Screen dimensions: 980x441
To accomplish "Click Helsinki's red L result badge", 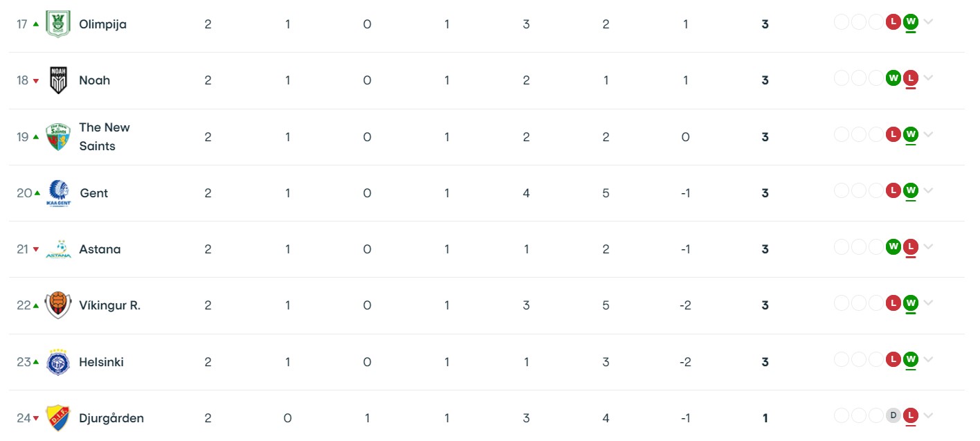I will pos(893,359).
